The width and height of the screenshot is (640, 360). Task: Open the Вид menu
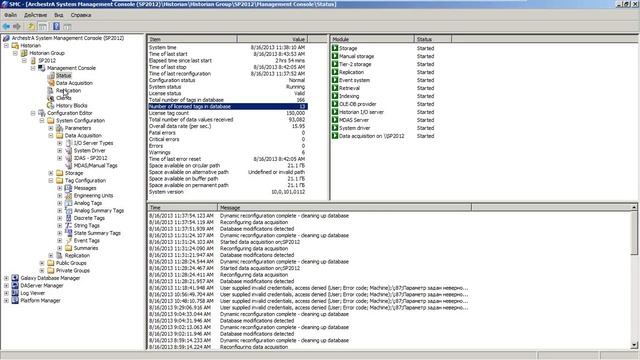pos(59,15)
